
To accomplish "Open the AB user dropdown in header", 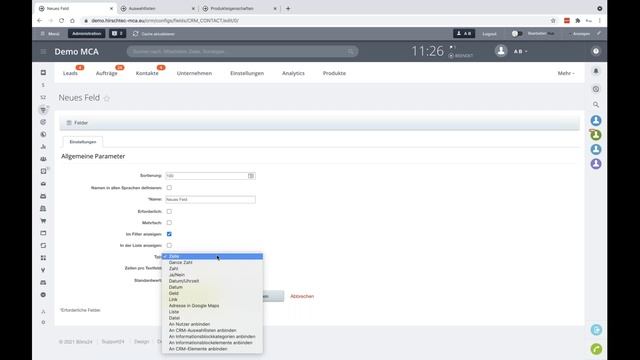I will tap(520, 51).
